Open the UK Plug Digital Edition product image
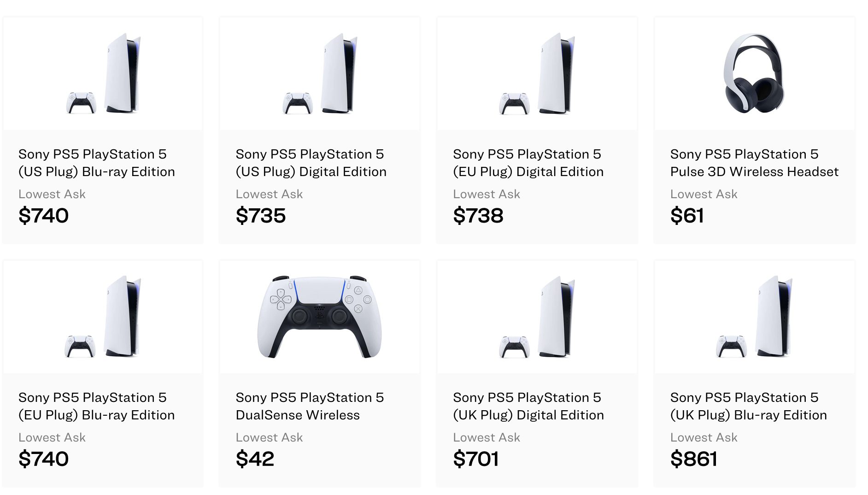868x495 pixels. (537, 317)
